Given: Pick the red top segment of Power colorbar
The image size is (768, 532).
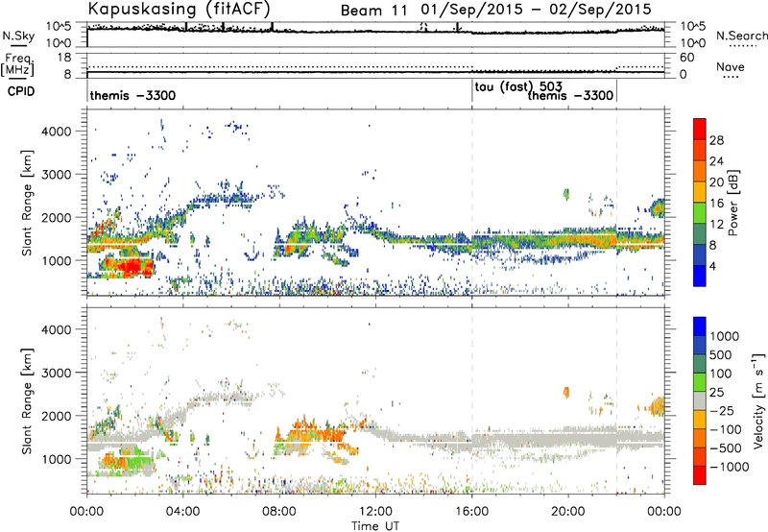Looking at the screenshot, I should (x=700, y=129).
